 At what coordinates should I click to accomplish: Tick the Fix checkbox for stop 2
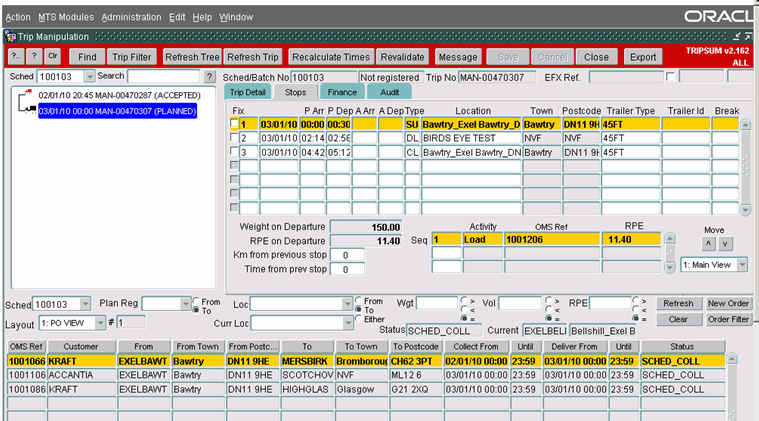[x=234, y=138]
